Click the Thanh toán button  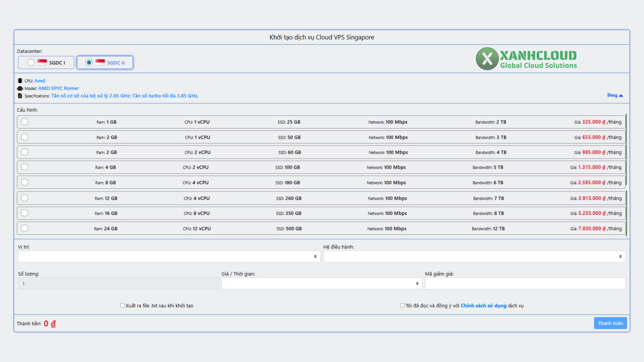[x=610, y=323]
